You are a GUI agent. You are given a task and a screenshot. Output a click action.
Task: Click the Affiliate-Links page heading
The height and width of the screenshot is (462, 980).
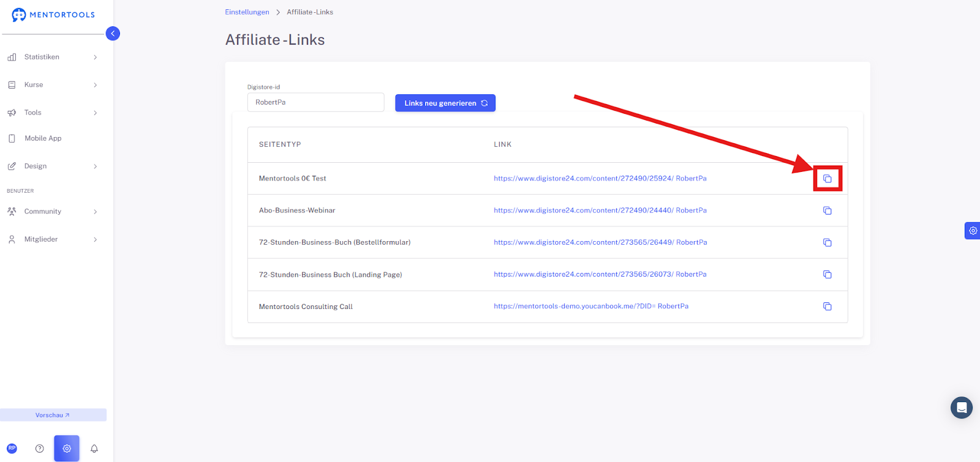click(x=275, y=40)
